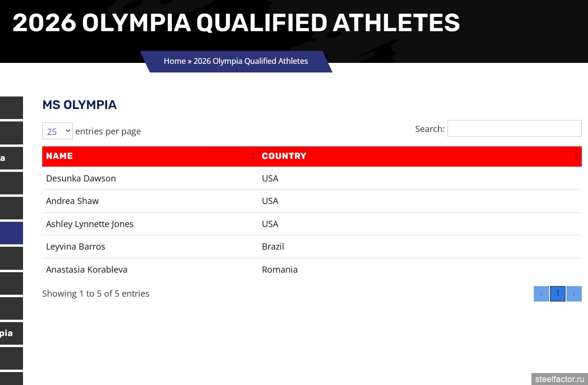This screenshot has width=588, height=385.
Task: Click the 2026 Olympia Qualified Athletes breadcrumb
Action: [x=251, y=61]
